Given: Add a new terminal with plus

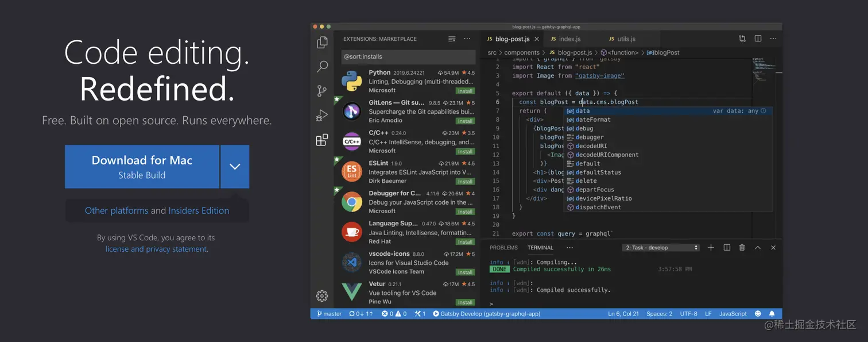Looking at the screenshot, I should click(x=711, y=247).
